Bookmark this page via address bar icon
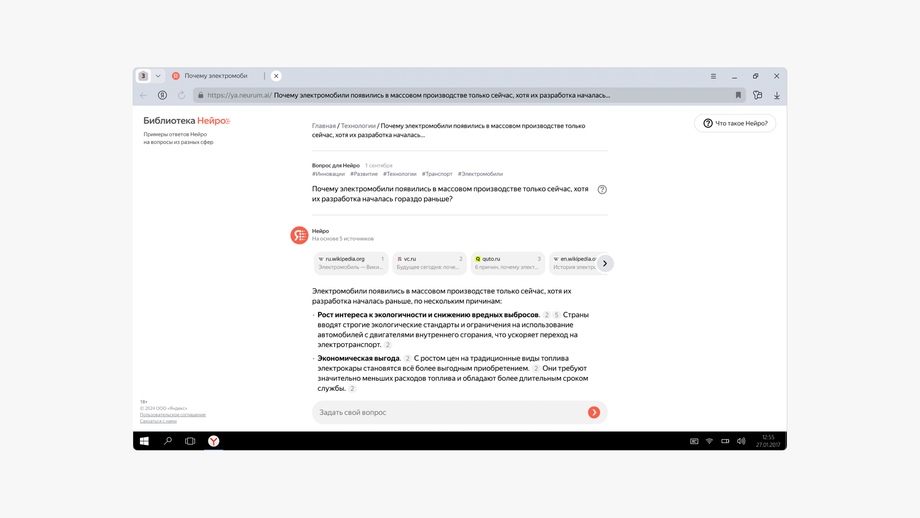The width and height of the screenshot is (920, 518). pyautogui.click(x=738, y=95)
